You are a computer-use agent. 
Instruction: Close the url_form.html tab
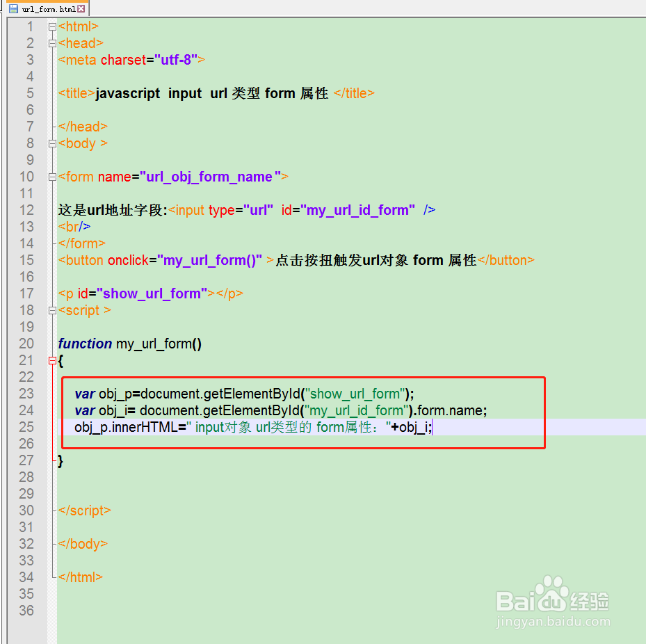[x=81, y=8]
